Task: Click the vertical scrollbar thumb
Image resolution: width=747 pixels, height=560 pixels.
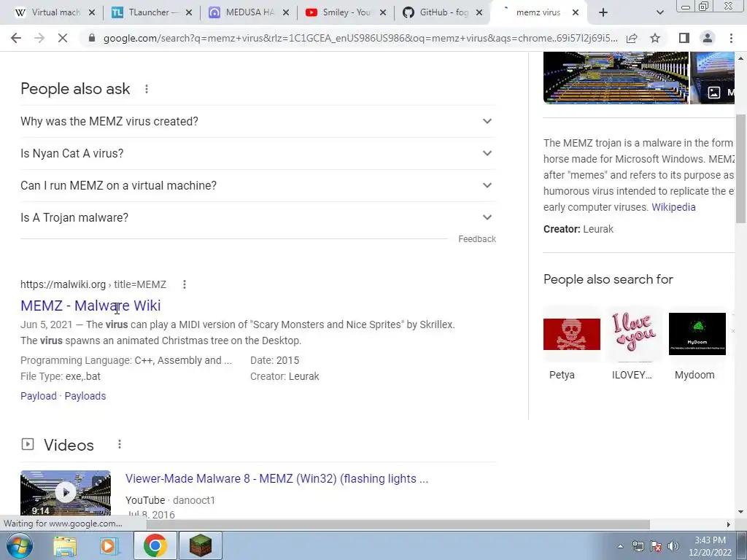Action: click(741, 168)
